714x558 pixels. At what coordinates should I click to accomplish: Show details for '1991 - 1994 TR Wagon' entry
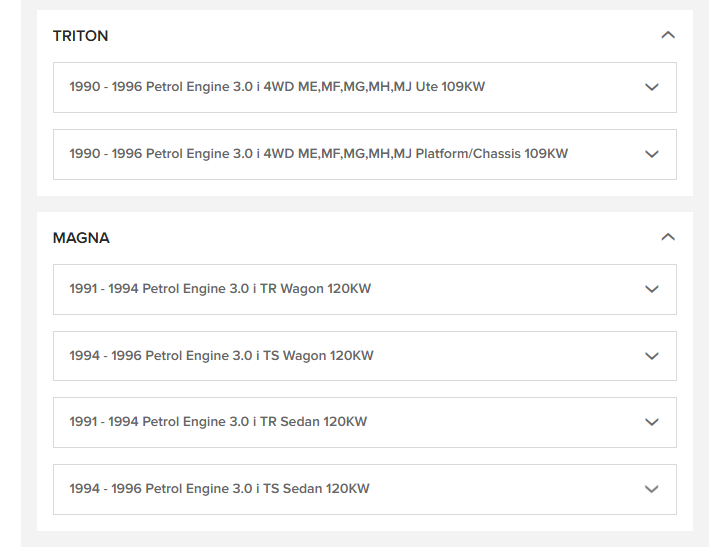pos(220,289)
